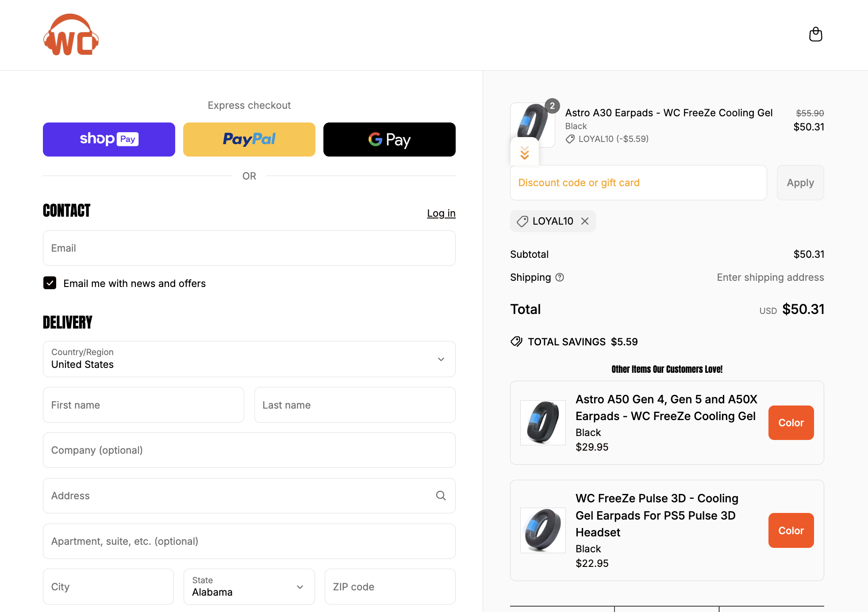Remove the LOYAL10 discount code
868x612 pixels.
[x=585, y=221]
